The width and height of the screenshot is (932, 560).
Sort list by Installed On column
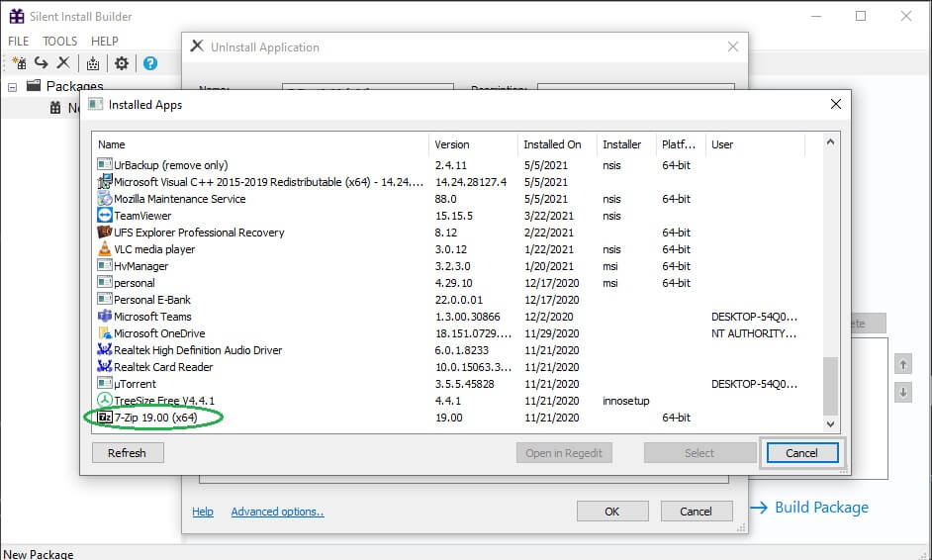point(558,144)
